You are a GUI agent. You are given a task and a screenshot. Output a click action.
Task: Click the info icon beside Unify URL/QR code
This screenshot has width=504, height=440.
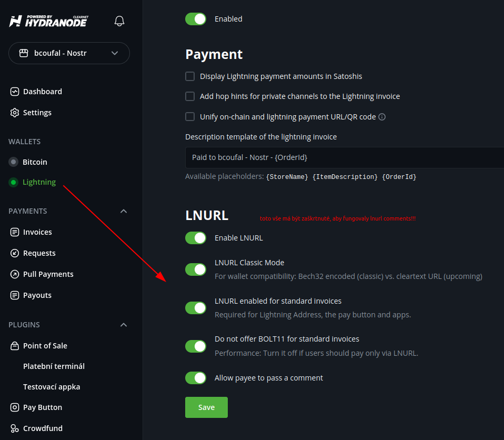tap(382, 117)
